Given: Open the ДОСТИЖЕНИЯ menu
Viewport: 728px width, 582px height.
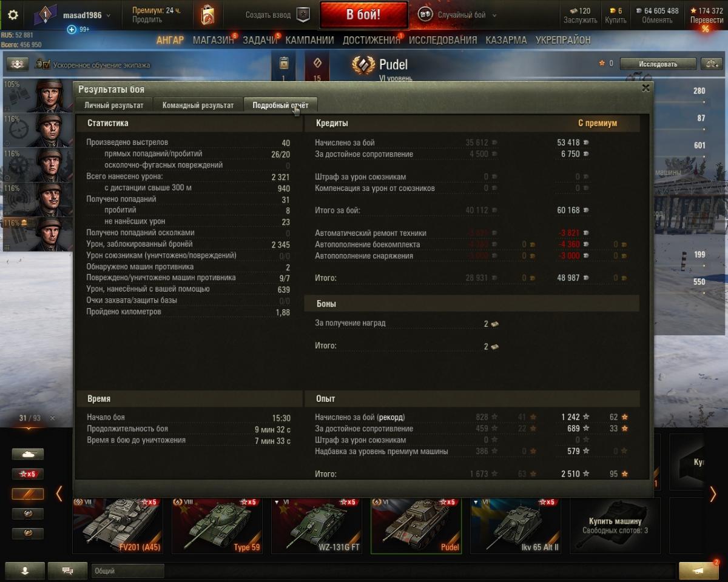Looking at the screenshot, I should (371, 40).
